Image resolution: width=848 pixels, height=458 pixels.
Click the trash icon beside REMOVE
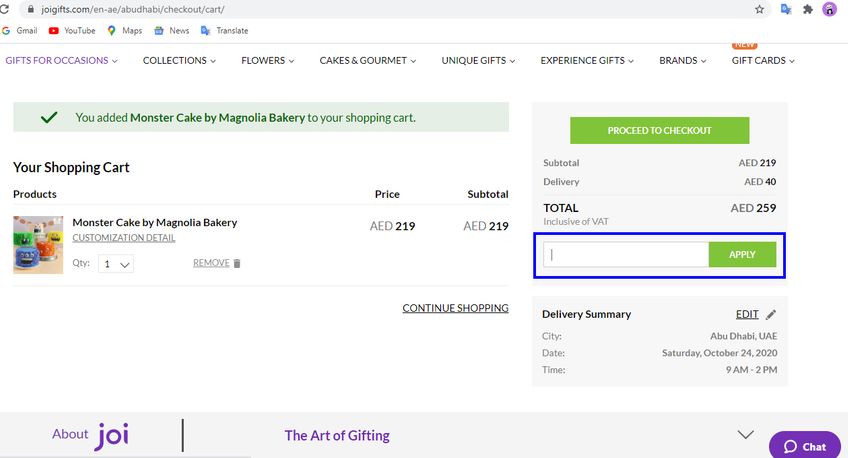237,263
